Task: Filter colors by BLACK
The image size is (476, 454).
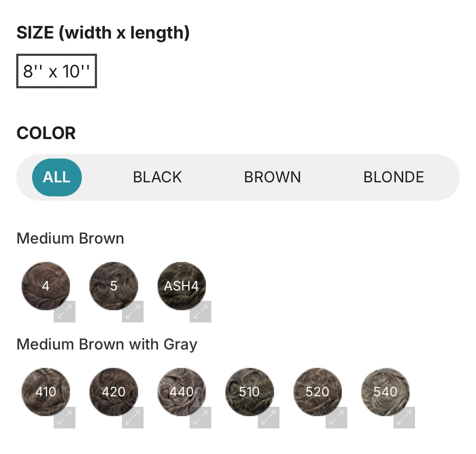Action: [157, 177]
